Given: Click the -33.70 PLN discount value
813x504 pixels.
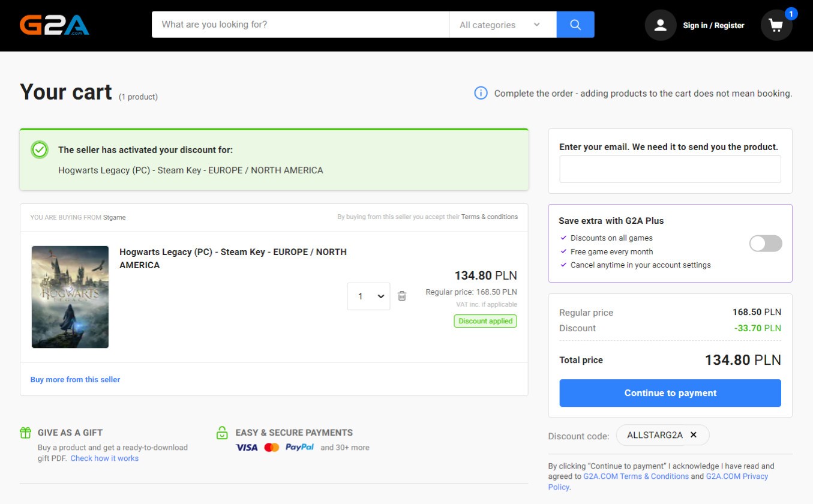Looking at the screenshot, I should pos(757,328).
